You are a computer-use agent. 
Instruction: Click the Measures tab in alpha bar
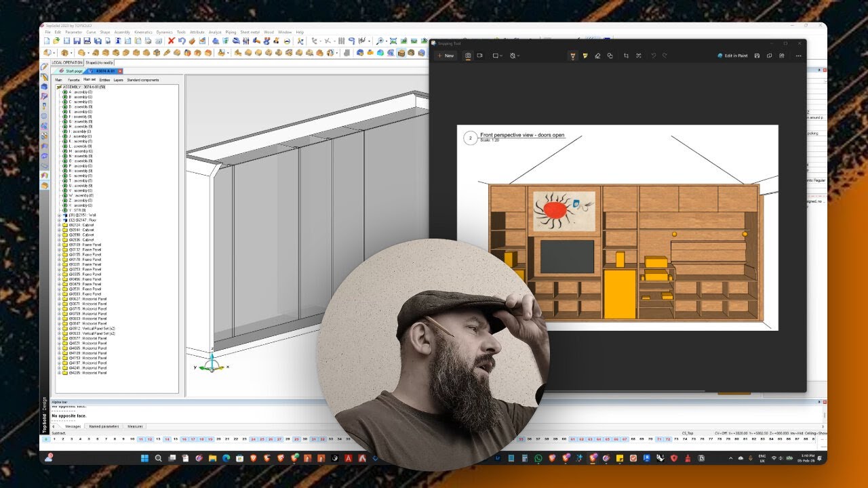(135, 426)
